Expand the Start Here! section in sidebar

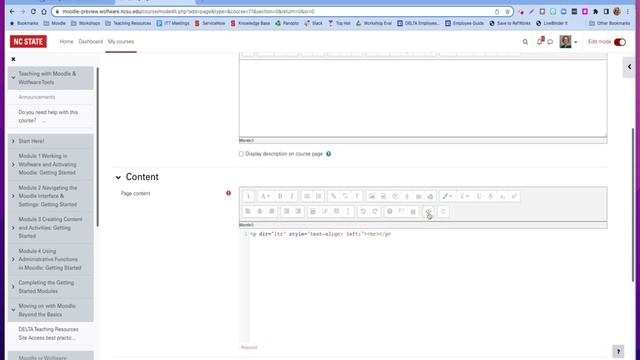(13, 141)
